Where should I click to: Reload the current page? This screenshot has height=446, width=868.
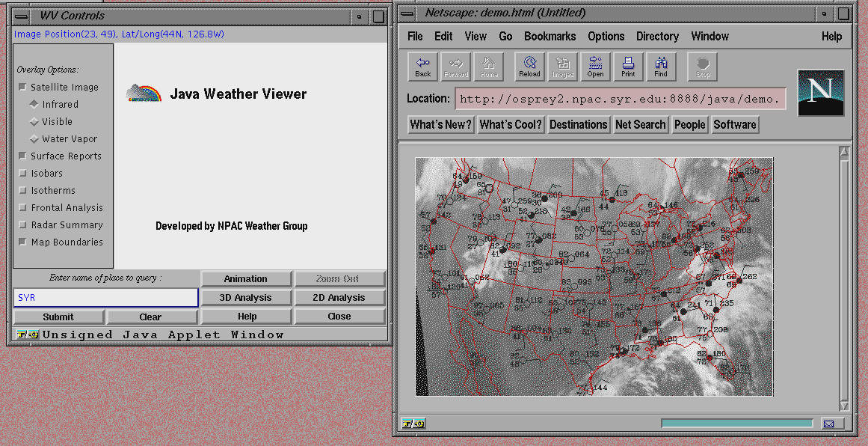coord(530,67)
